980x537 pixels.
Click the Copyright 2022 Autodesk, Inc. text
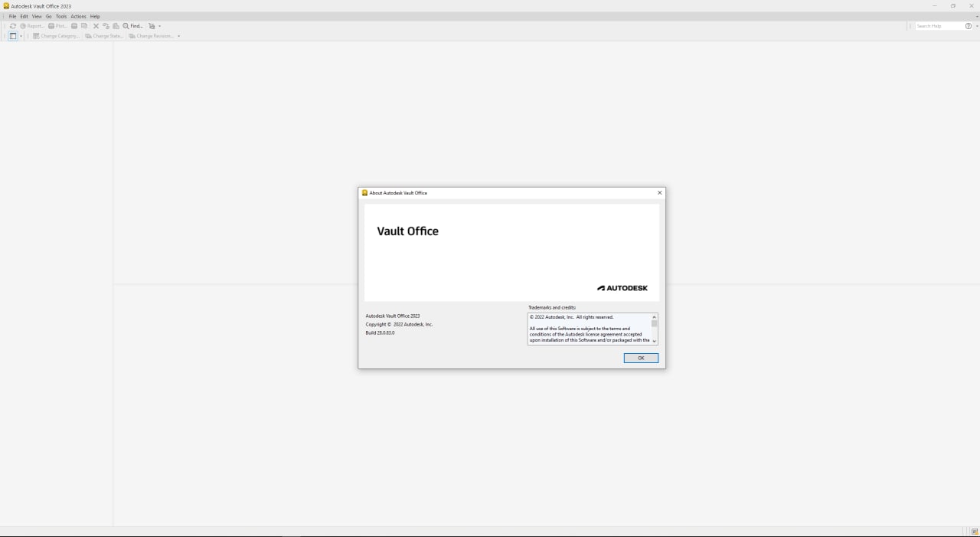399,324
